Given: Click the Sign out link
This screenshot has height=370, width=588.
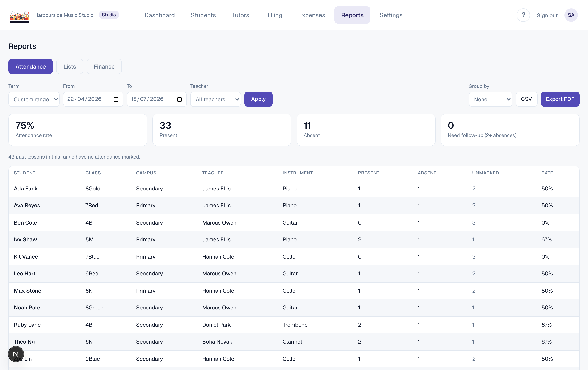Looking at the screenshot, I should [547, 15].
